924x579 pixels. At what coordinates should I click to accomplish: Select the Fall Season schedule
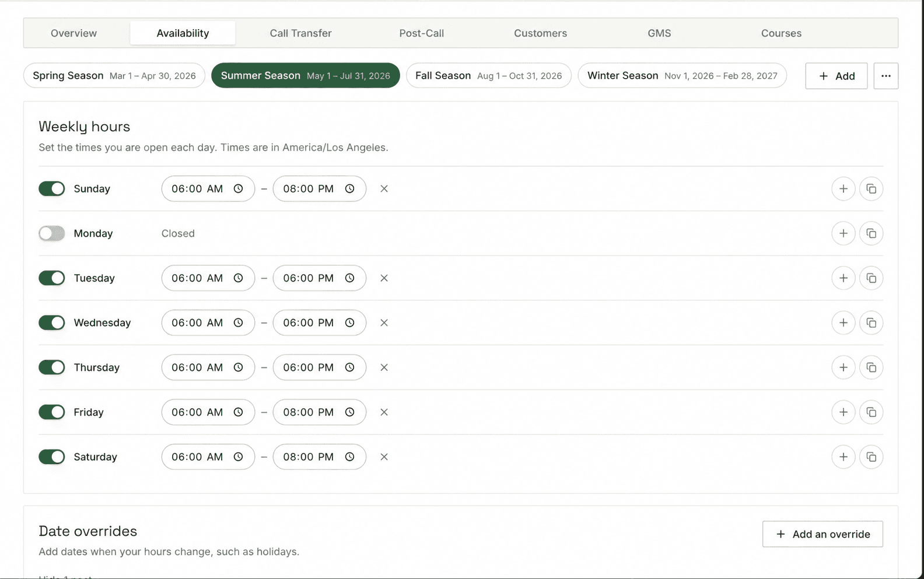488,76
